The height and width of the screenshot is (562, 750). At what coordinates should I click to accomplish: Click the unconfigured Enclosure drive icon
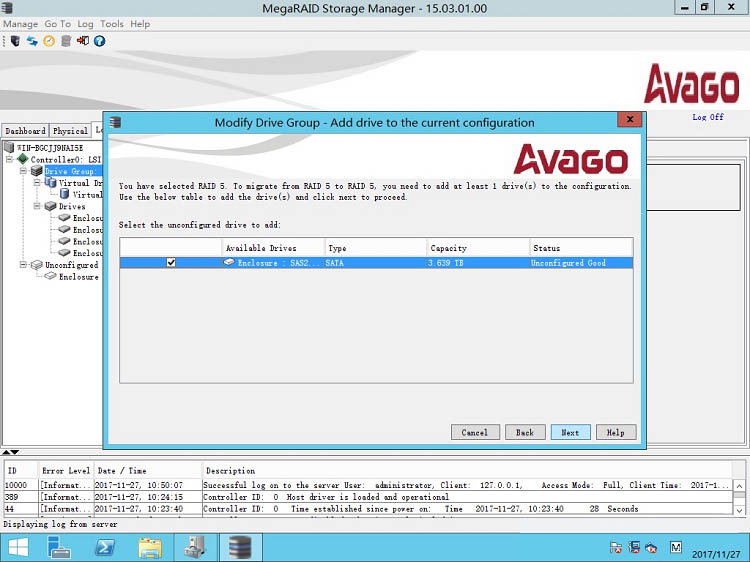[50, 276]
